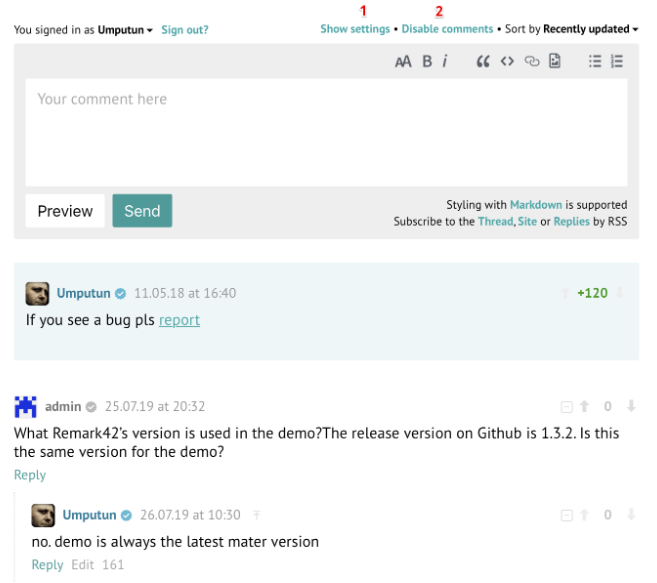
Task: Click the Send button
Action: [x=142, y=211]
